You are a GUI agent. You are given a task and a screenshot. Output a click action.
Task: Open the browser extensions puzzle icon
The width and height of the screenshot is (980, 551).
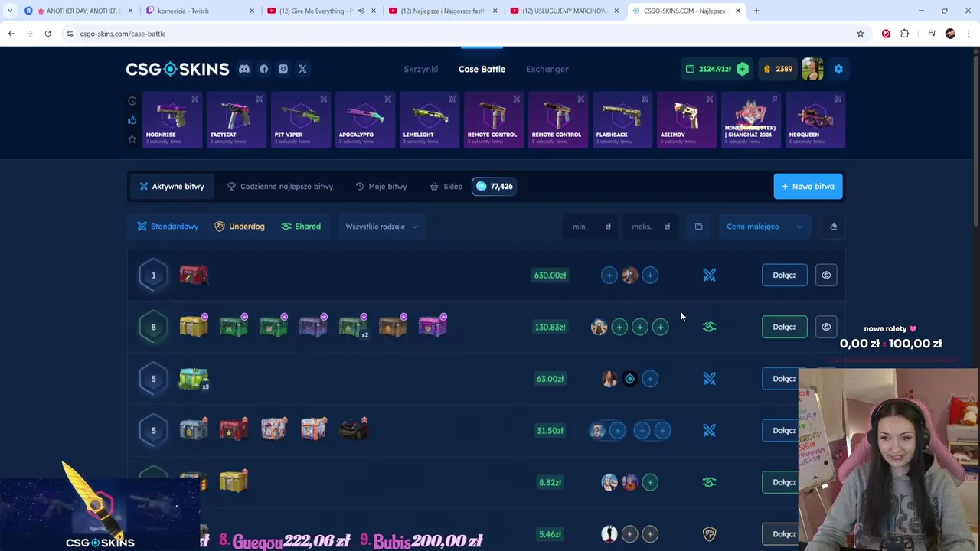click(x=904, y=34)
